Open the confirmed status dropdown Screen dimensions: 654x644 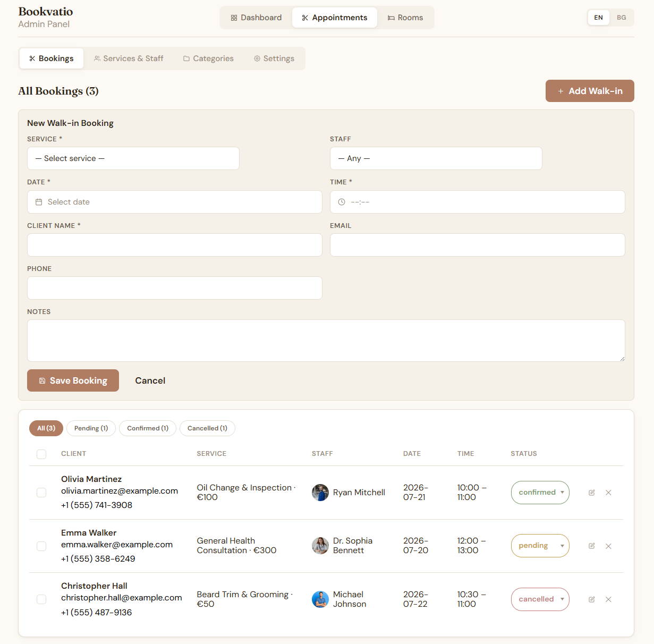pyautogui.click(x=540, y=493)
